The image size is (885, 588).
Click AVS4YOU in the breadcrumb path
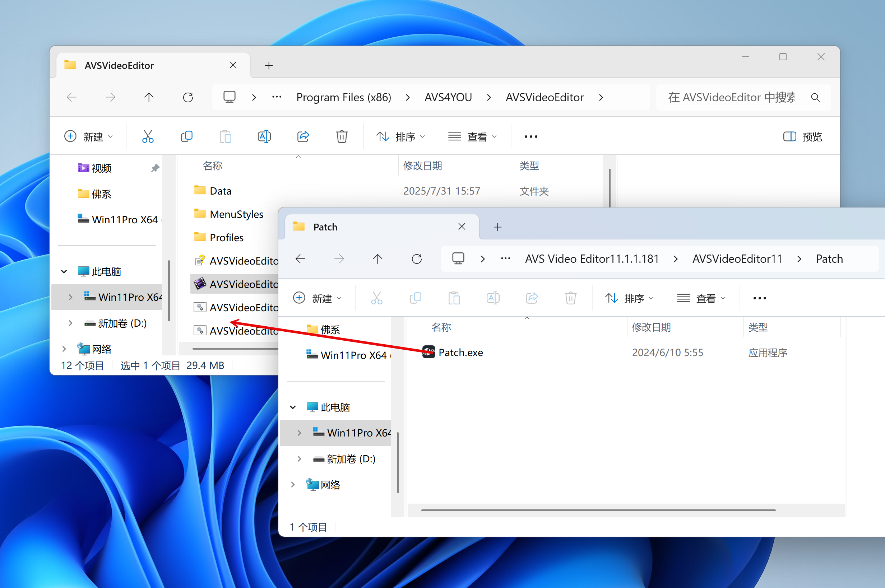tap(448, 98)
